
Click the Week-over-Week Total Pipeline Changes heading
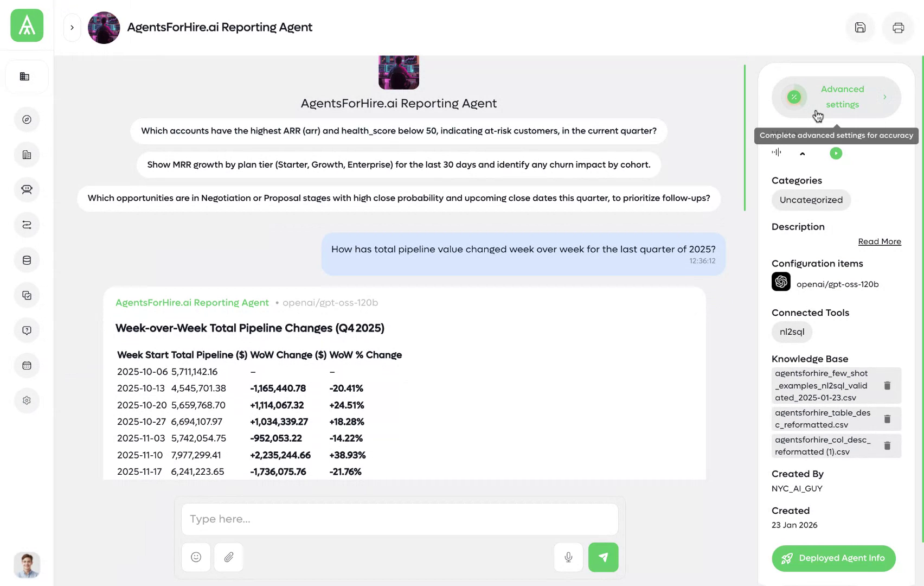coord(249,328)
